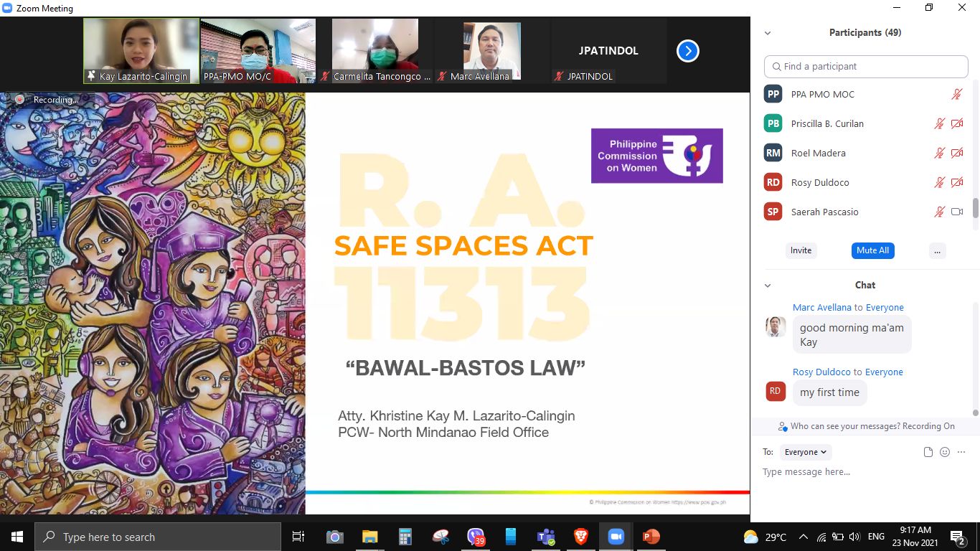Screen dimensions: 980x551
Task: Click the Invite button
Action: click(801, 250)
